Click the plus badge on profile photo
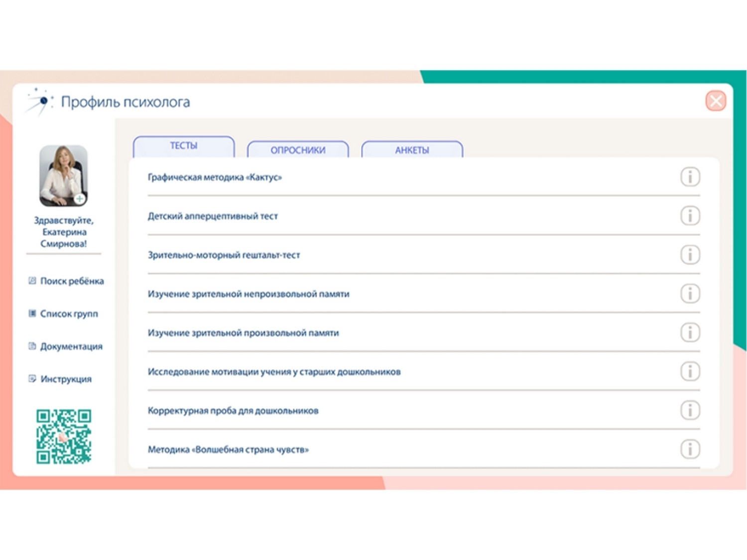Viewport: 747px width, 560px height. [x=79, y=199]
